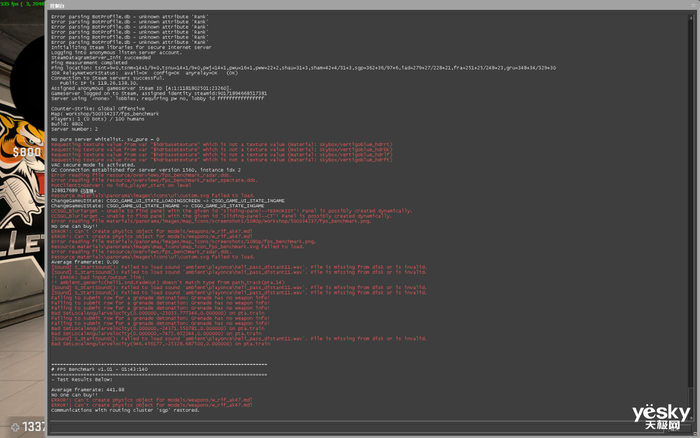The width and height of the screenshot is (700, 438).
Task: Click the red skybox/vertigoblue_hdrrt texture line
Action: [x=221, y=145]
